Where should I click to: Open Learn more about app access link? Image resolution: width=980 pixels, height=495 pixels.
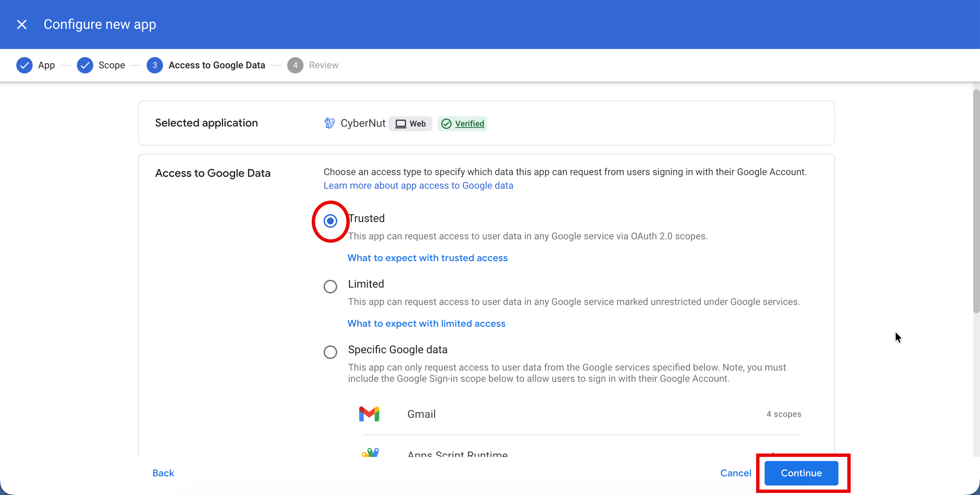(x=418, y=186)
